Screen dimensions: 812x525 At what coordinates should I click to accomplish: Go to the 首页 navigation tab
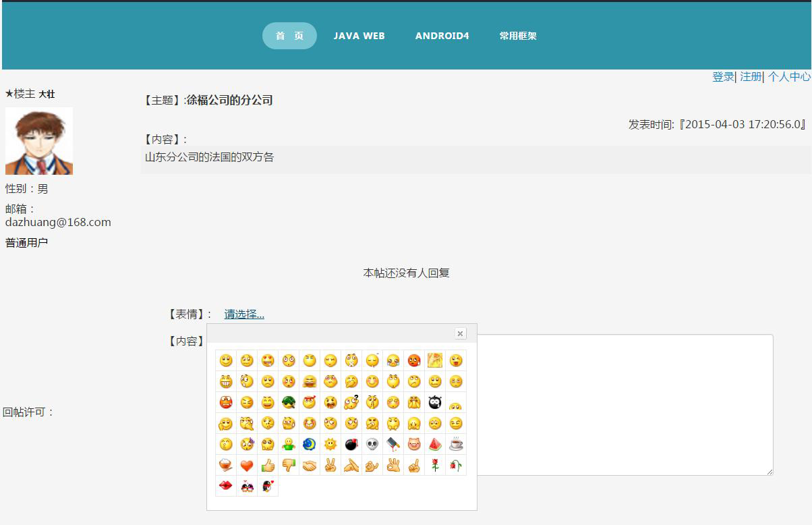click(x=289, y=36)
